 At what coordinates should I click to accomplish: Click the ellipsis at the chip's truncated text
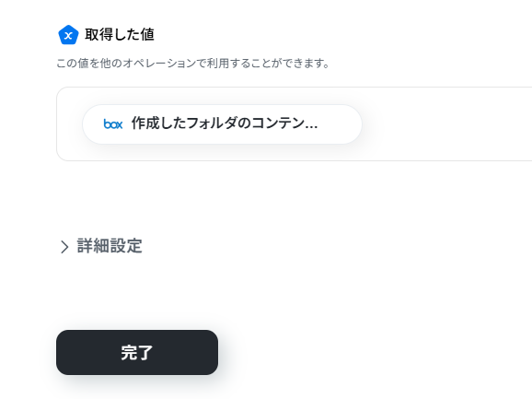pos(311,126)
